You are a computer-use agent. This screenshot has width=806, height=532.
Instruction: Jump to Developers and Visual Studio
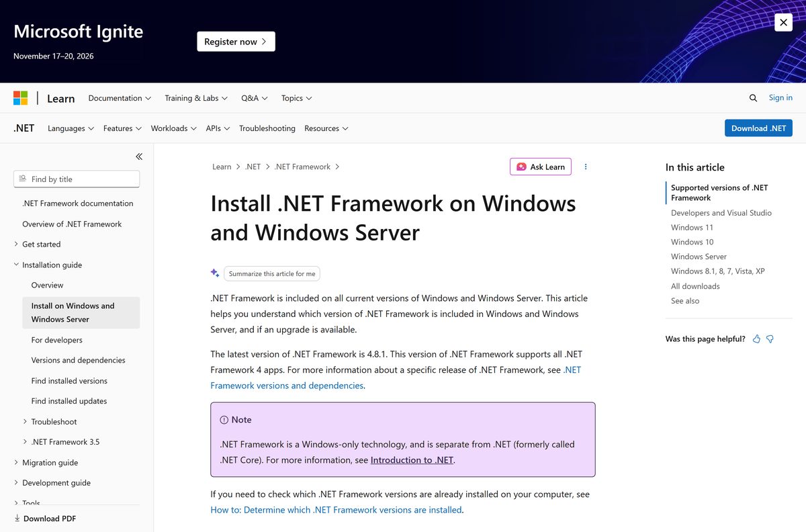(x=721, y=213)
